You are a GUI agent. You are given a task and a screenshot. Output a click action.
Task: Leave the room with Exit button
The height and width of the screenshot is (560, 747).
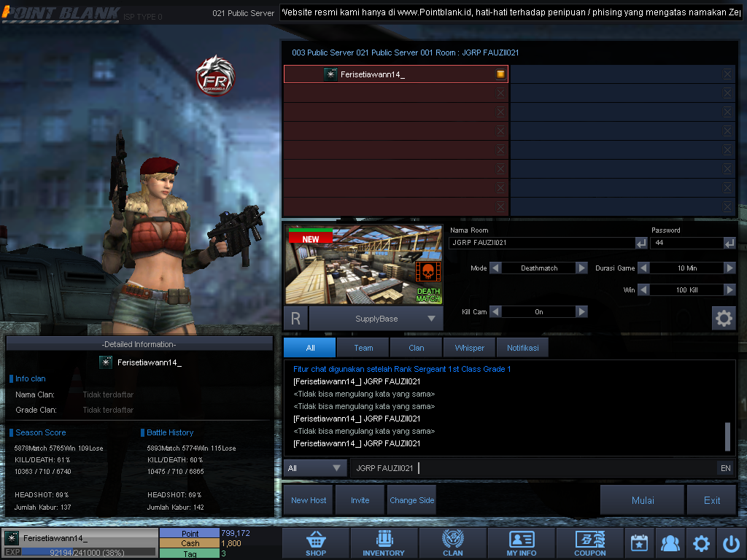(712, 500)
